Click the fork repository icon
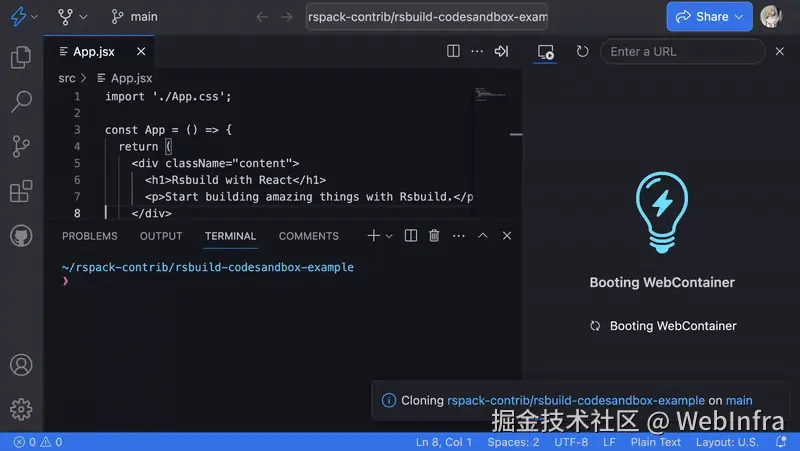Screen dimensions: 800x451 pos(65,17)
